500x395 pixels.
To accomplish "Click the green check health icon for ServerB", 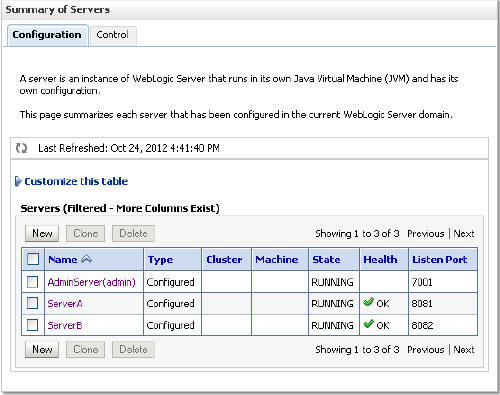I will pyautogui.click(x=368, y=324).
